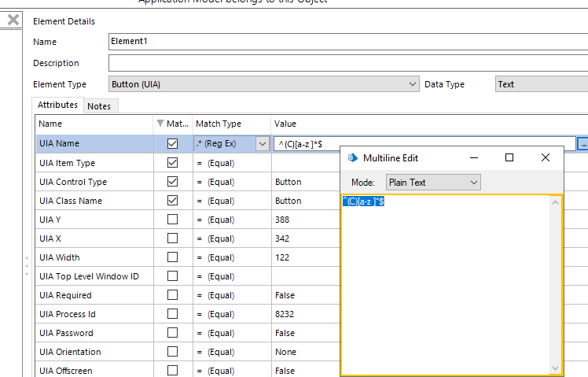Screen dimensions: 588x377
Task: Click the X close icon at top-left
Action: (13, 20)
